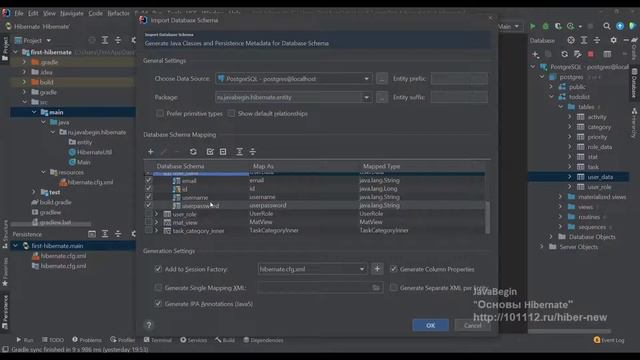Run the Main configuration
The image size is (640, 360).
[533, 26]
